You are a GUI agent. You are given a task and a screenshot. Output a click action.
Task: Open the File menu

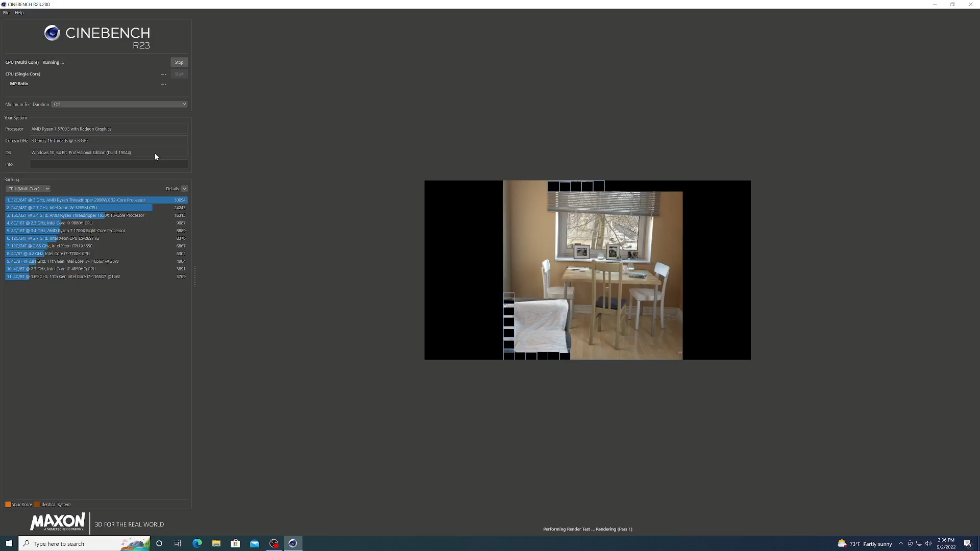pyautogui.click(x=6, y=13)
